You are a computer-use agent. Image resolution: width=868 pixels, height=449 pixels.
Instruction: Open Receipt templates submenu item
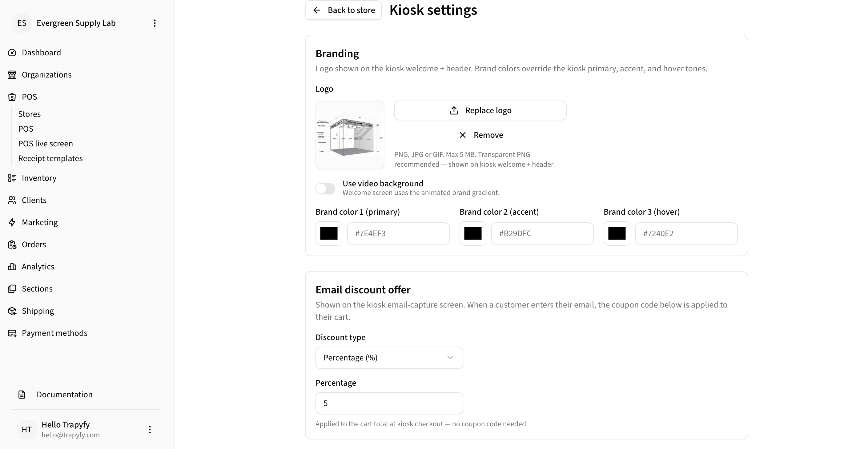point(50,158)
